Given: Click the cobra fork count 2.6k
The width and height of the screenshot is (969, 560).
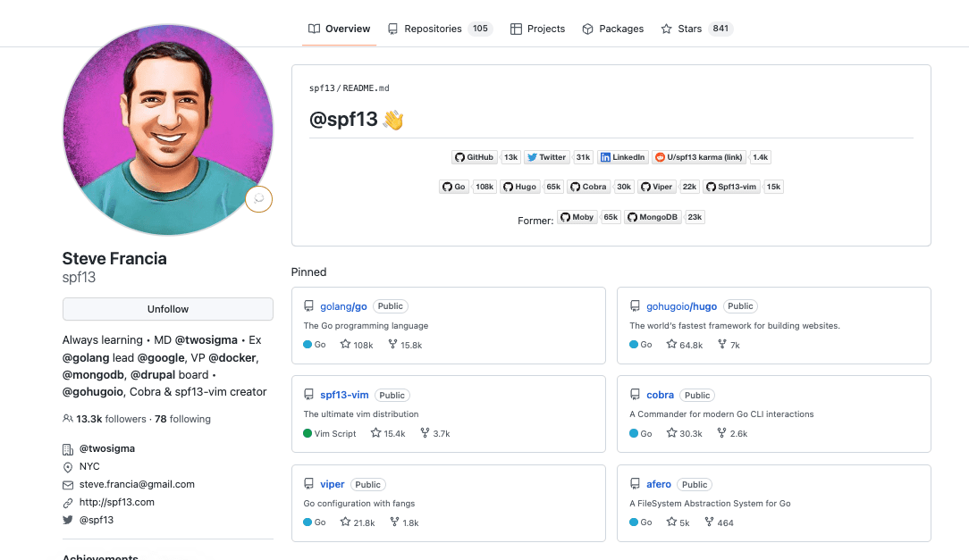Looking at the screenshot, I should click(x=732, y=433).
